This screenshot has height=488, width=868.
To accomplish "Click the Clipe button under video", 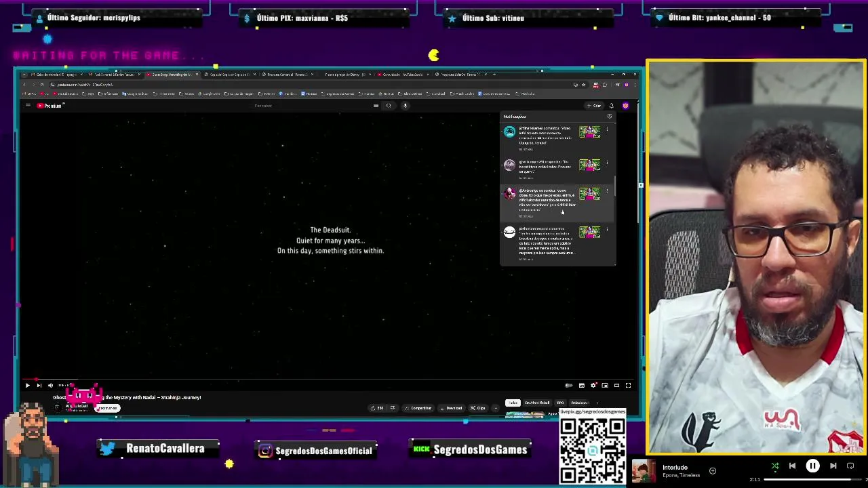I will [478, 408].
